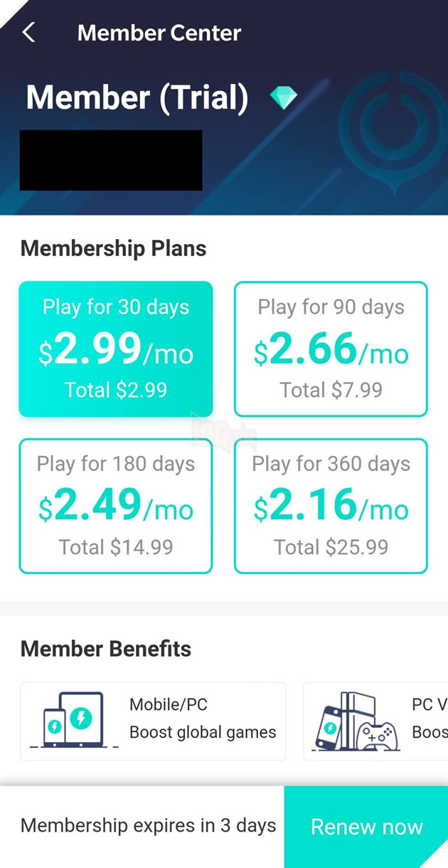Tap the partially visible PC benefit card
Viewport: 448px width, 868px height.
pyautogui.click(x=375, y=721)
